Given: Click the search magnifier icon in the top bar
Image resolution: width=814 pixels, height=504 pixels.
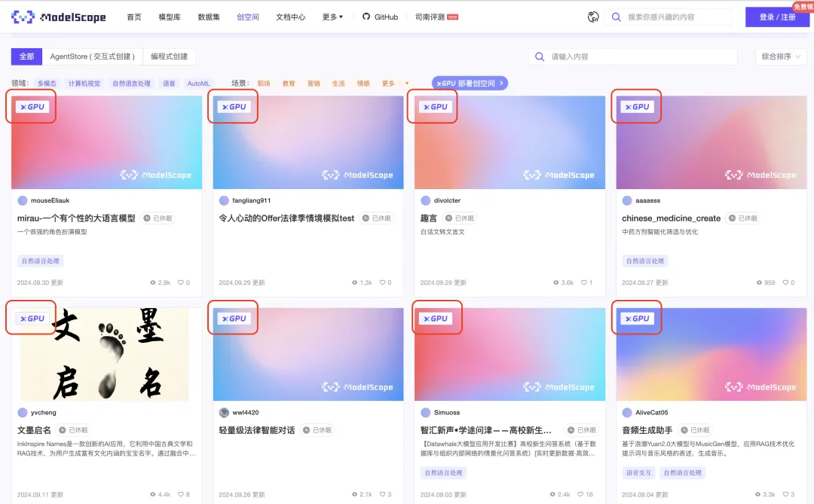Looking at the screenshot, I should pos(614,17).
